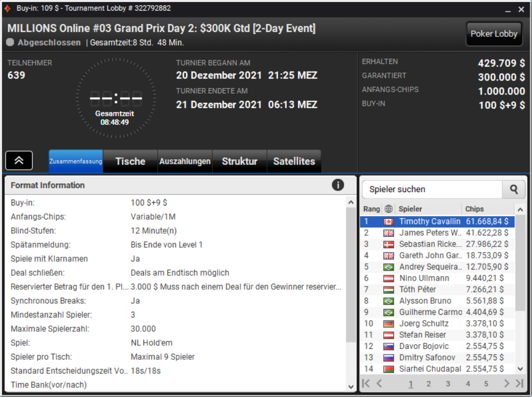Sort players by Rang column

tap(372, 209)
